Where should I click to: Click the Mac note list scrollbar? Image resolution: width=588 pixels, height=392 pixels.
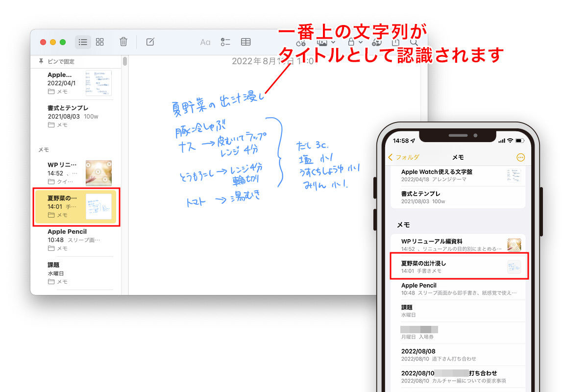(125, 62)
